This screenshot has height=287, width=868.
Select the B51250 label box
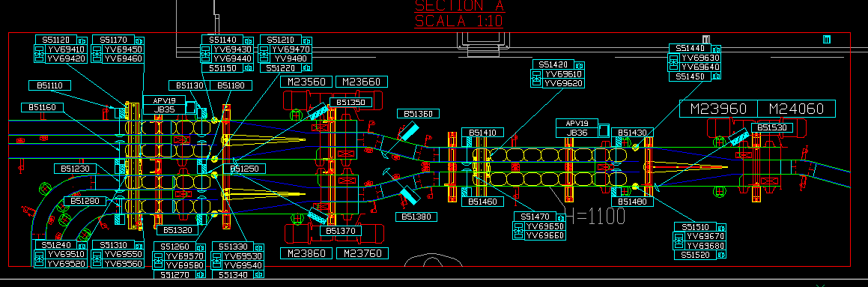pos(245,169)
